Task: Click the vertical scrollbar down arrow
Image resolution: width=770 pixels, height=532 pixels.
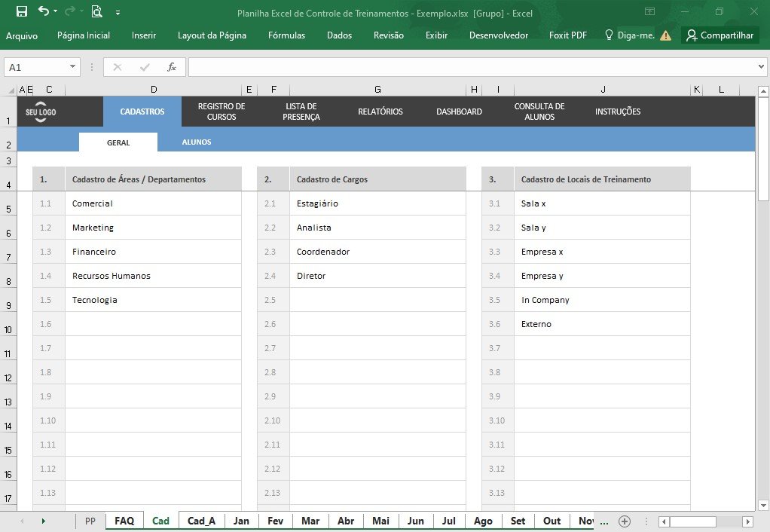Action: click(763, 505)
